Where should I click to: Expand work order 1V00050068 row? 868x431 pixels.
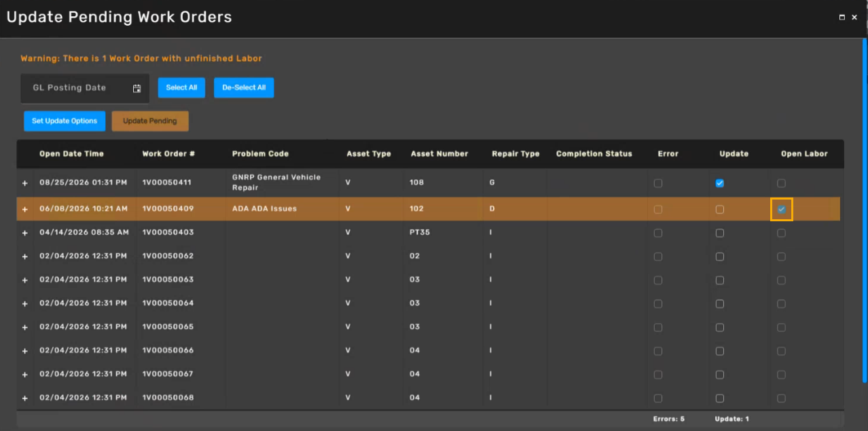point(25,398)
